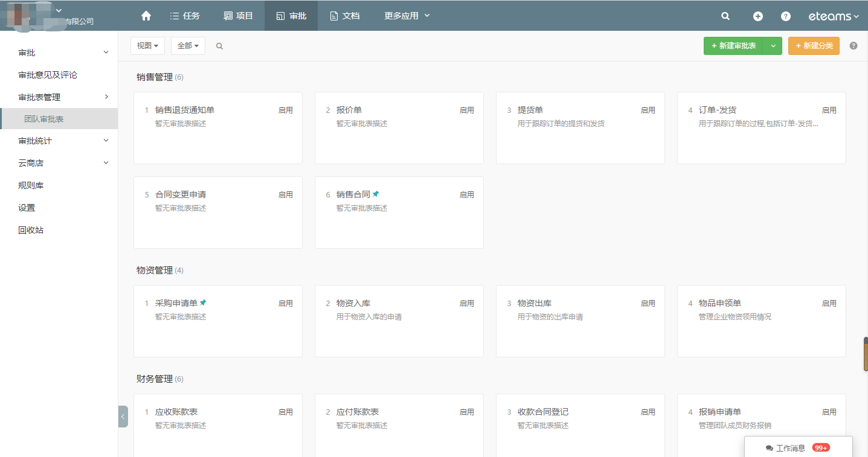
Task: Open the 全部 filter dropdown
Action: (188, 46)
